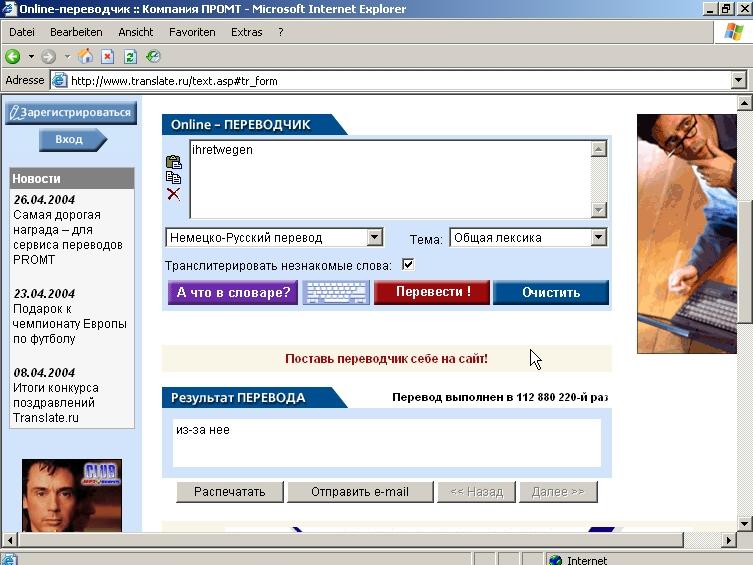This screenshot has height=565, width=753.
Task: Open the Favoriten menu
Action: click(192, 32)
